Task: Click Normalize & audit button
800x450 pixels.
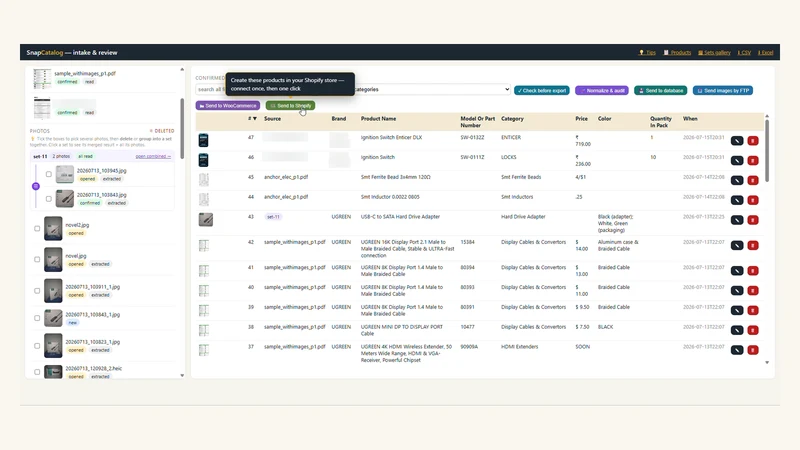Action: point(602,90)
